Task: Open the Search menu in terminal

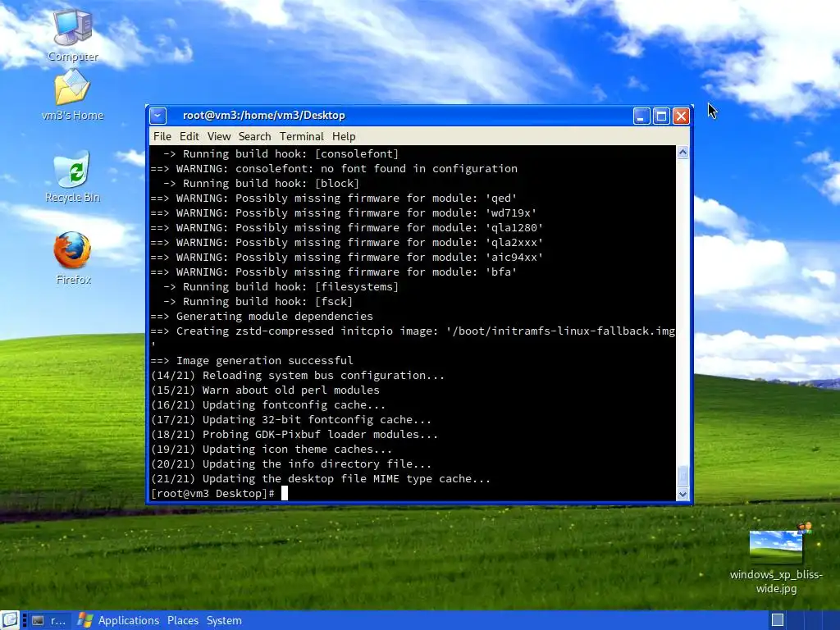Action: tap(254, 137)
